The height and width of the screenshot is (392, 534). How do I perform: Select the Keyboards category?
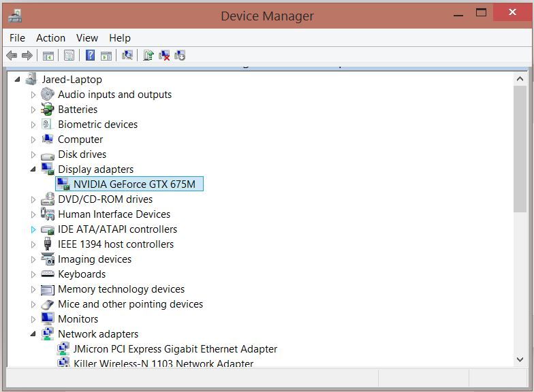(x=82, y=274)
